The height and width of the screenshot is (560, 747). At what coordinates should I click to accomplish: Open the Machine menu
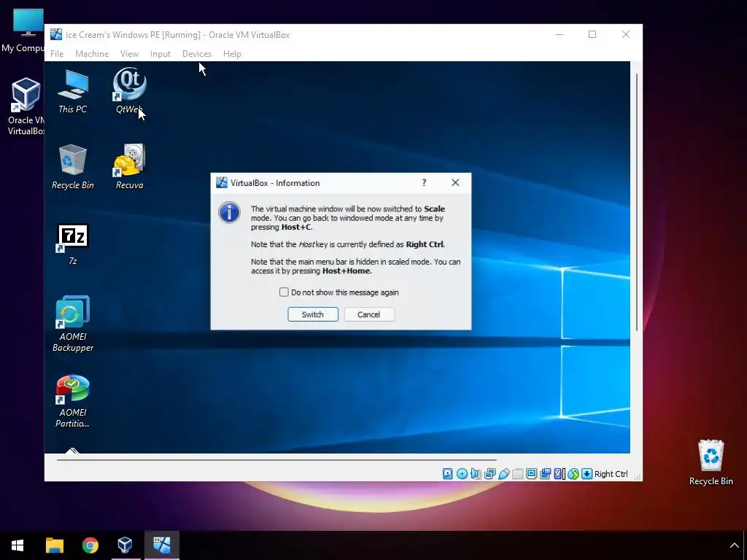[x=92, y=54]
